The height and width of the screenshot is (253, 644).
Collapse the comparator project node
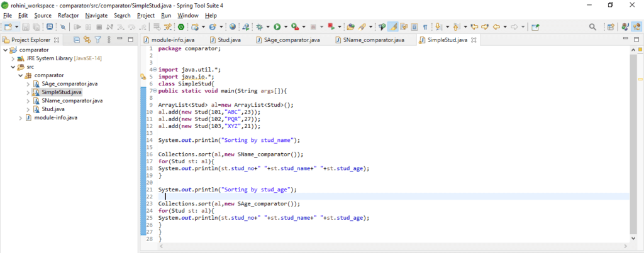(5, 50)
